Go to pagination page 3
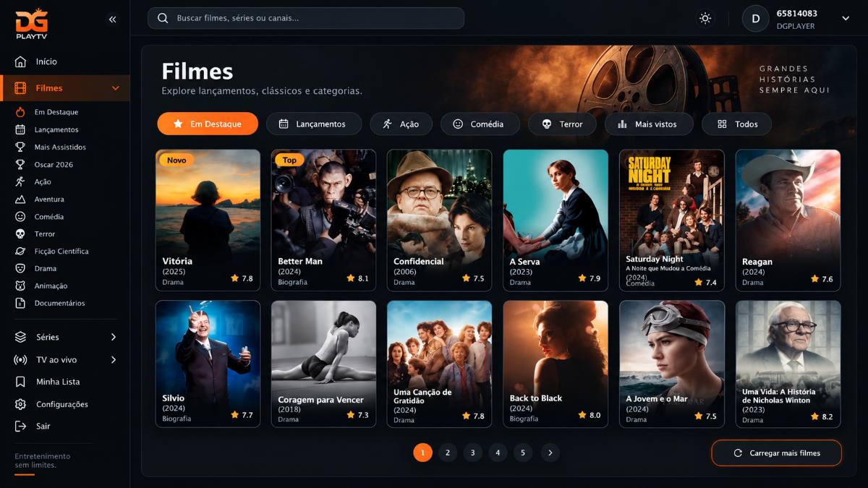Image resolution: width=868 pixels, height=488 pixels. point(472,453)
